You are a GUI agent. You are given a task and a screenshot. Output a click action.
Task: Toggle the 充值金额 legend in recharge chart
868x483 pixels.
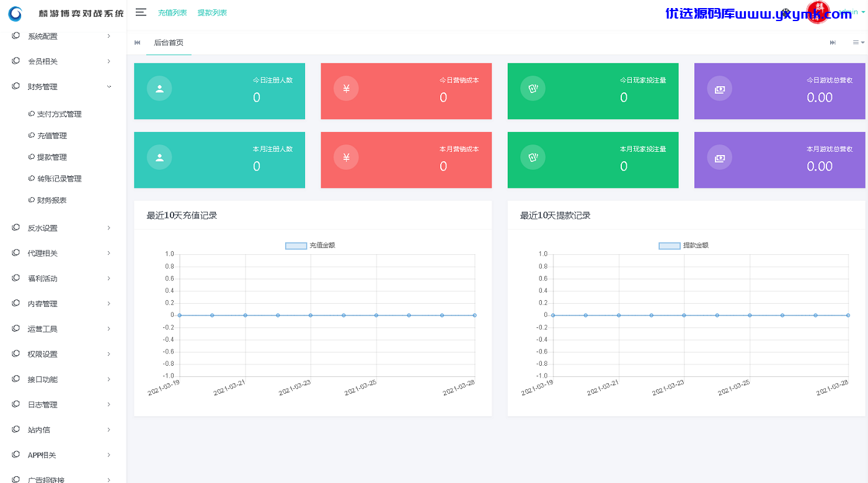[x=310, y=246]
